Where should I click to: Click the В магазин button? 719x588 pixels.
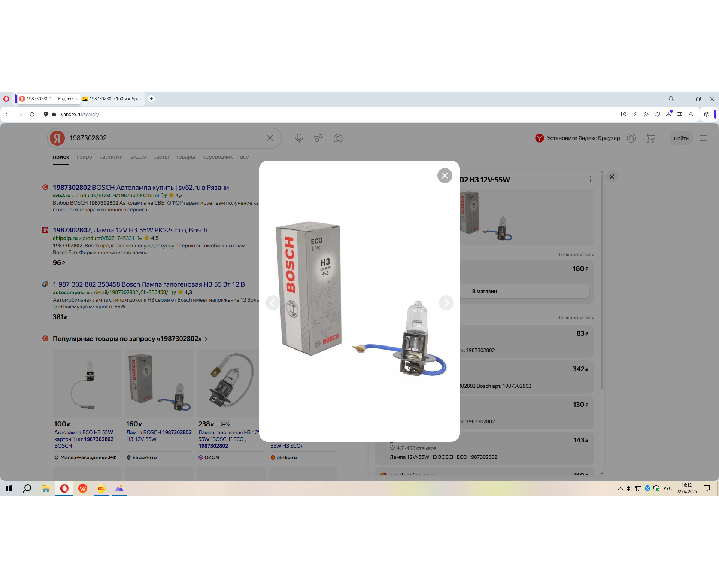point(484,291)
